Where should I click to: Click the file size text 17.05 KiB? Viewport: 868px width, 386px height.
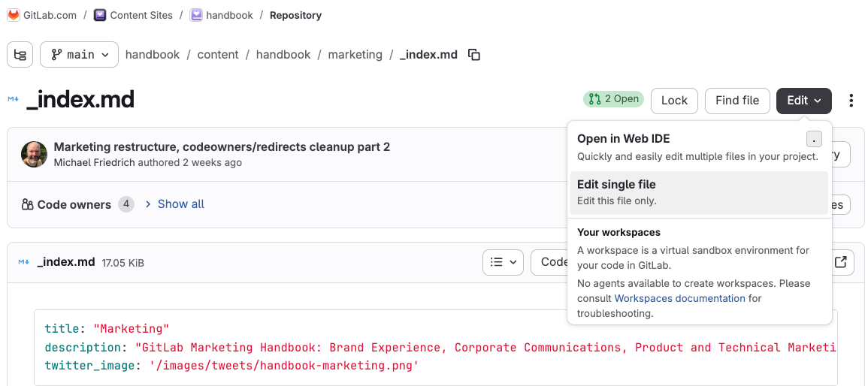123,263
